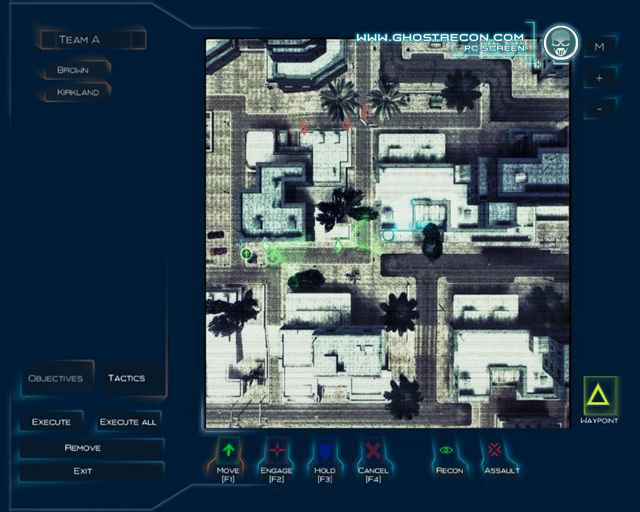This screenshot has width=640, height=512.
Task: Open the Objectives tab
Action: point(55,378)
